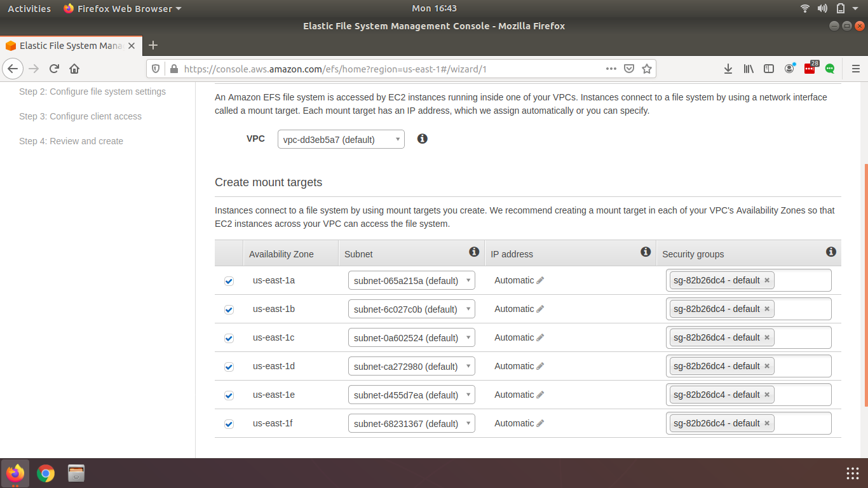Remove security group tag in us-east-1b row
The height and width of the screenshot is (488, 868).
tap(767, 309)
